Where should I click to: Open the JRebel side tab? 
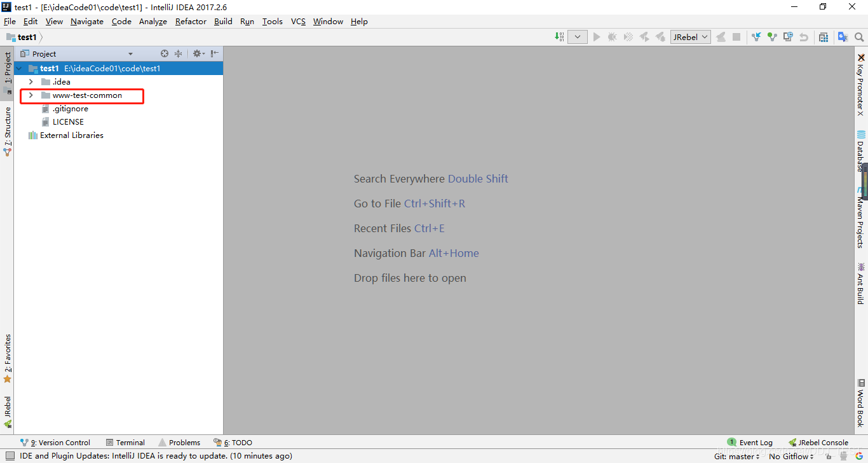8,411
